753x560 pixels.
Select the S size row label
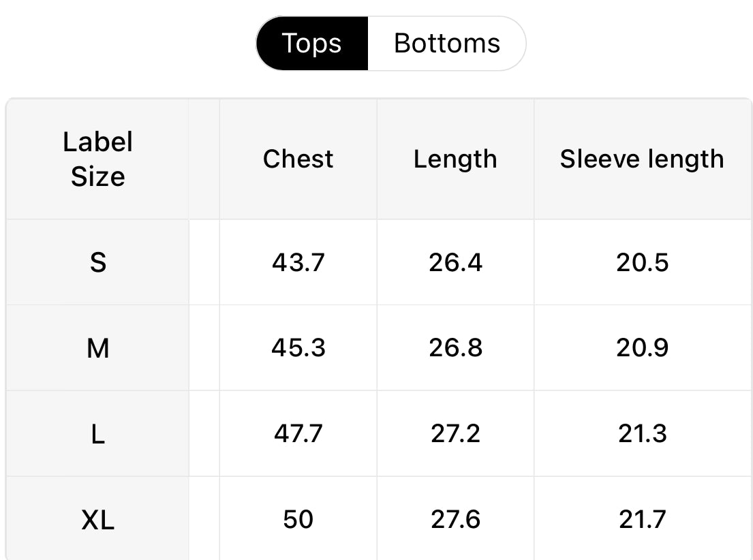tap(98, 262)
